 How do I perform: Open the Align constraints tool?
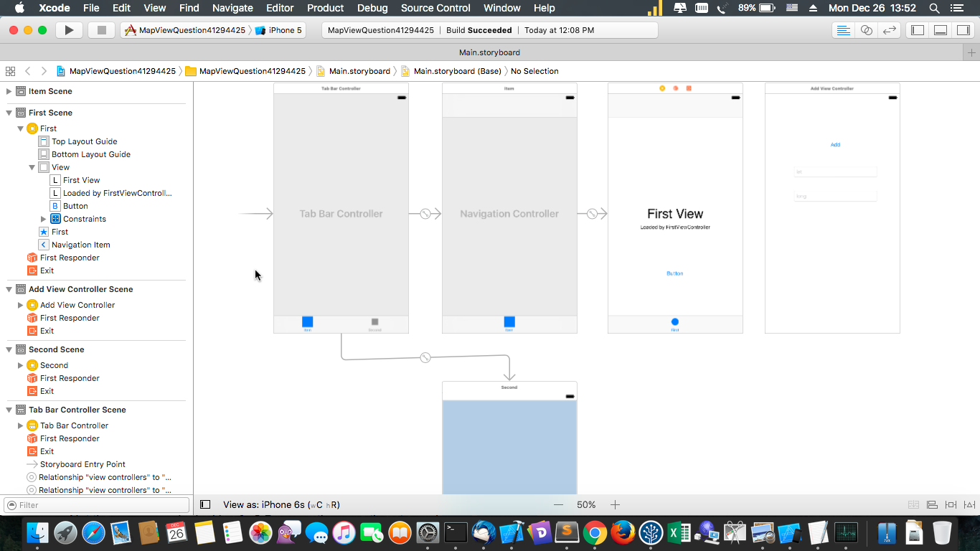click(x=932, y=505)
